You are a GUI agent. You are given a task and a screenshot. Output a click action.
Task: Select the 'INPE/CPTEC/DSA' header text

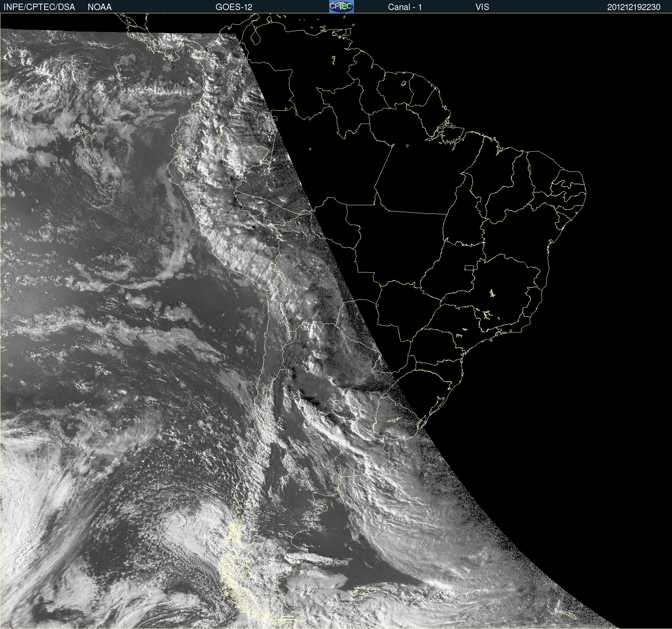pos(39,7)
